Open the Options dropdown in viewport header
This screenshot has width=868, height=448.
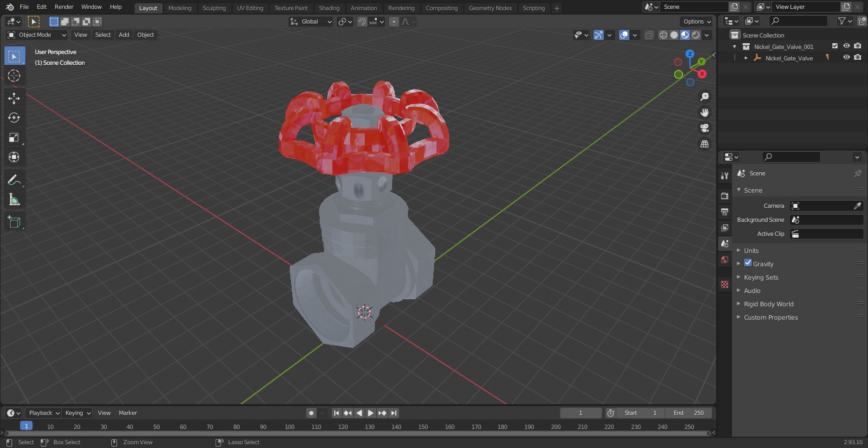(696, 22)
